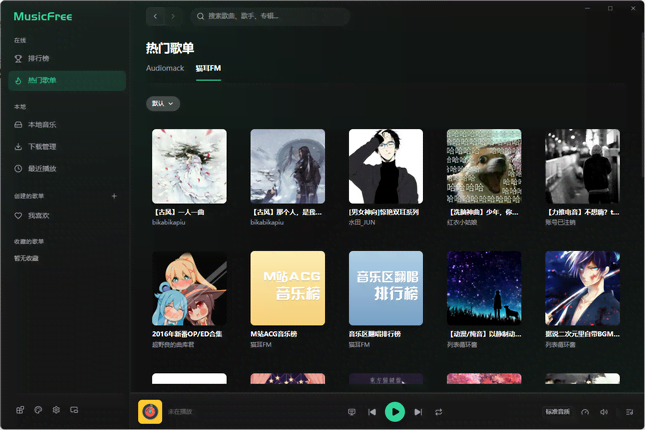The width and height of the screenshot is (645, 430).
Task: Open 排行榜 in the sidebar
Action: pos(38,58)
